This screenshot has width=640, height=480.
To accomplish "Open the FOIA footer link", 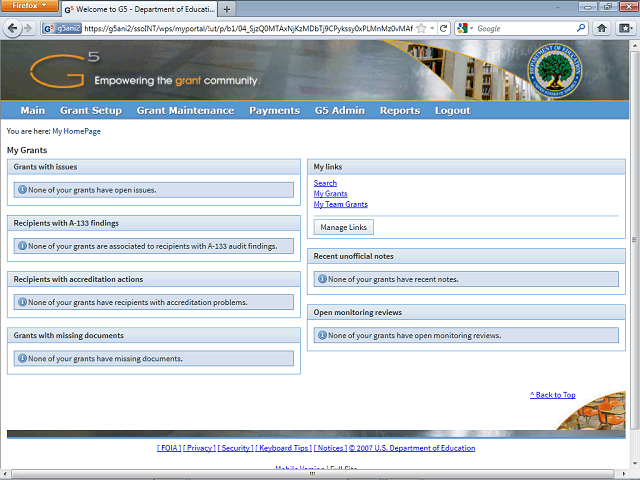I will click(169, 448).
